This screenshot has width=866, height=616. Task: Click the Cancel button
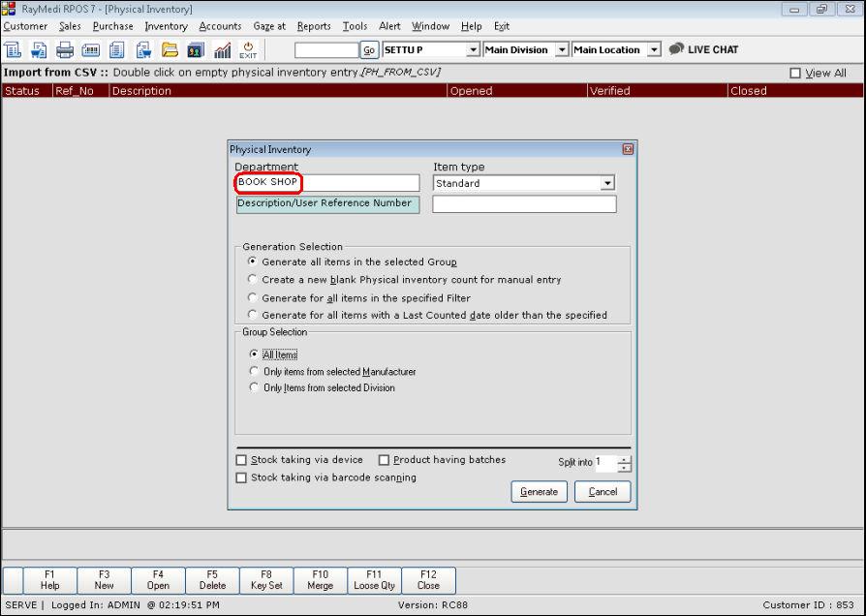[x=603, y=492]
